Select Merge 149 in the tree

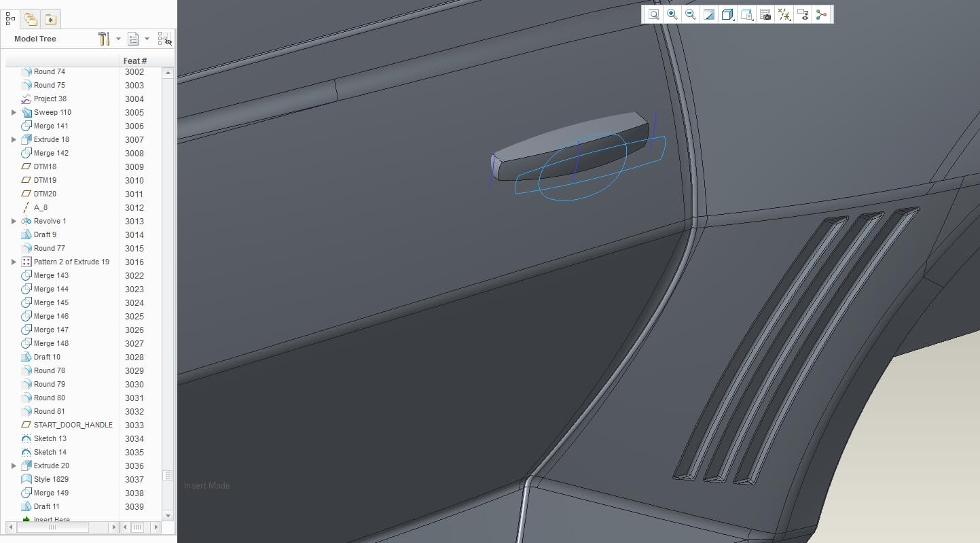pyautogui.click(x=51, y=493)
